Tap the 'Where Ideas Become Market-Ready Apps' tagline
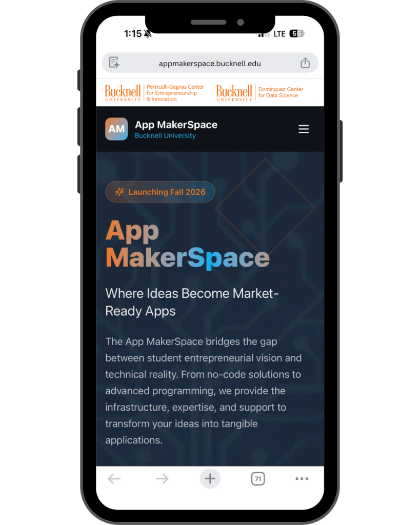Viewport: 420px width, 525px height. [192, 302]
